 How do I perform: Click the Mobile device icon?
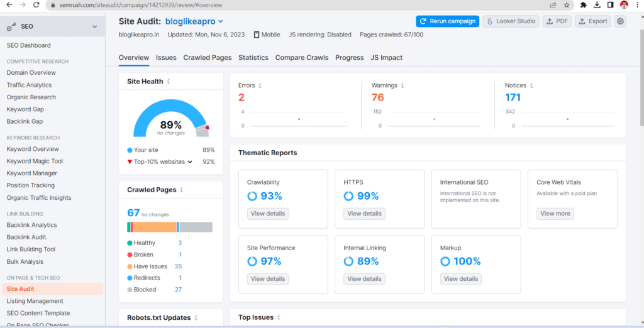click(x=257, y=35)
